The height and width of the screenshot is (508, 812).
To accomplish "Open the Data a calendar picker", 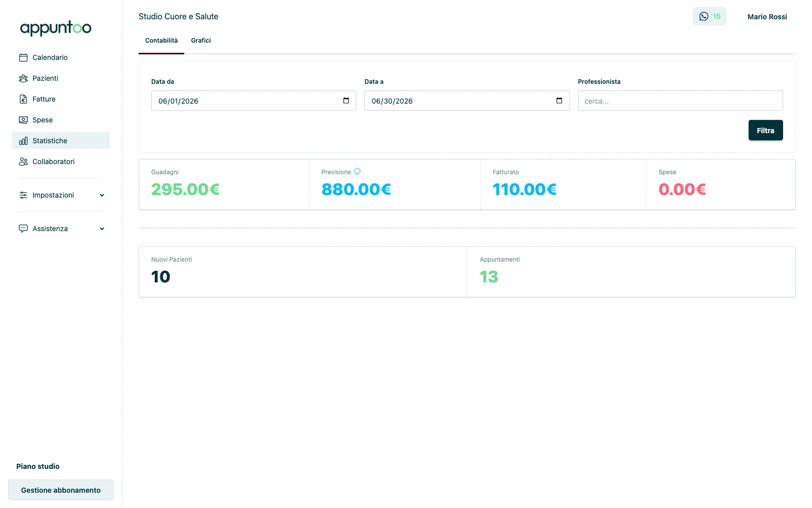I will pyautogui.click(x=559, y=101).
